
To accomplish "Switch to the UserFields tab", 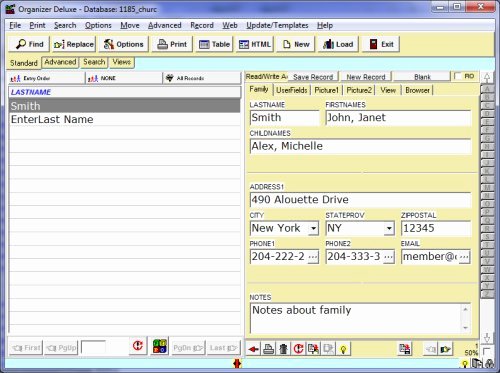I will pos(292,90).
